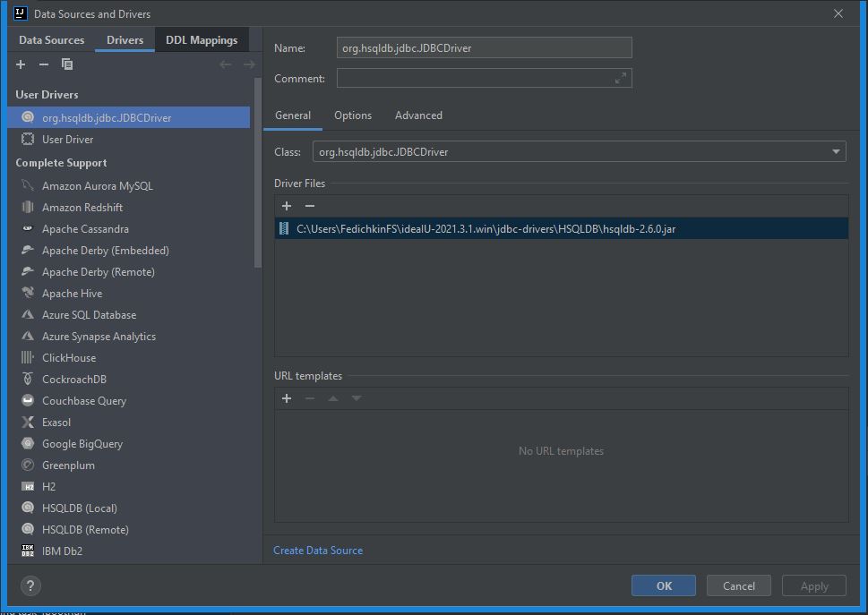Select Apache Derby (Embedded) driver
Screen dimensions: 868x615
[129, 250]
